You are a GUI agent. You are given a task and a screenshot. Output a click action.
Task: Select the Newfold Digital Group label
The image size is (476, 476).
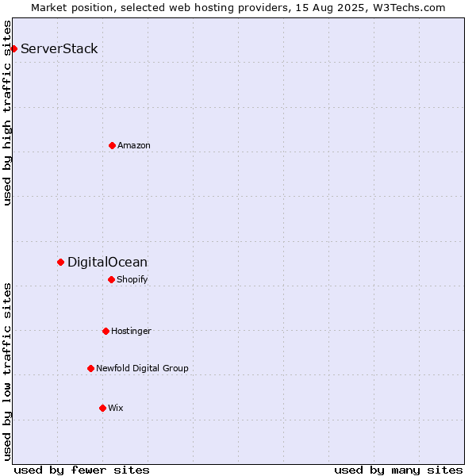142,368
